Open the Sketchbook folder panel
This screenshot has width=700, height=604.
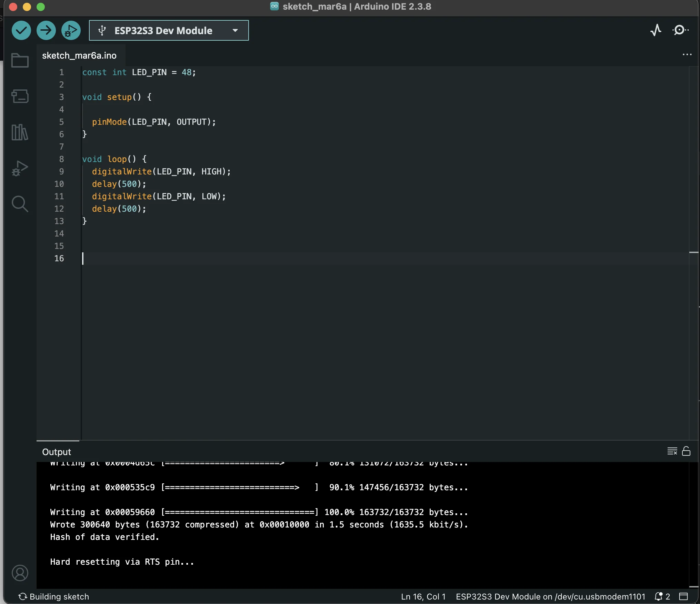(20, 61)
